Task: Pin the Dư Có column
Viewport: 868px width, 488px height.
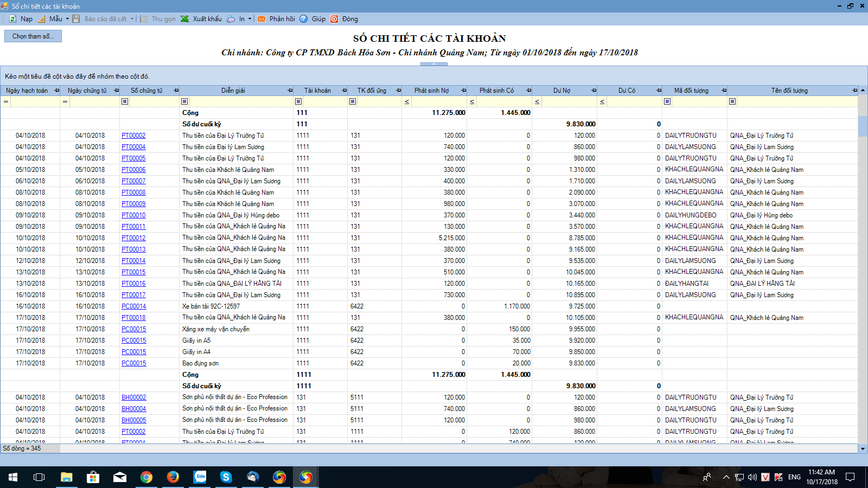Action: [x=659, y=91]
